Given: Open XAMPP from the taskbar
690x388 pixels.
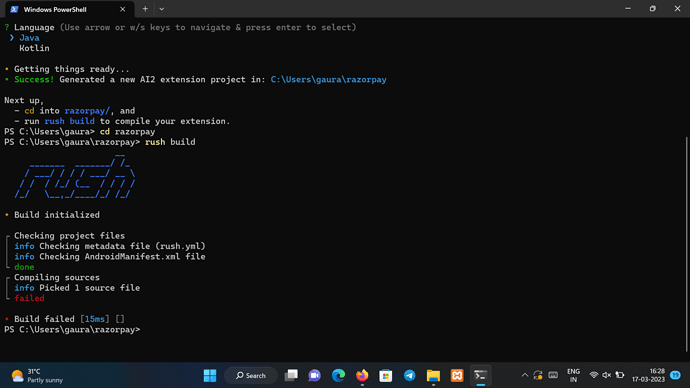Looking at the screenshot, I should pyautogui.click(x=457, y=376).
